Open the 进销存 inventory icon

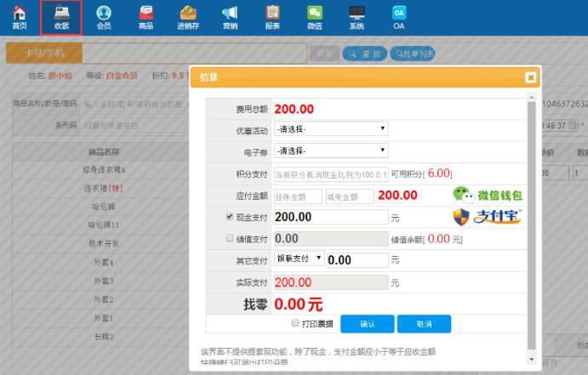click(187, 17)
